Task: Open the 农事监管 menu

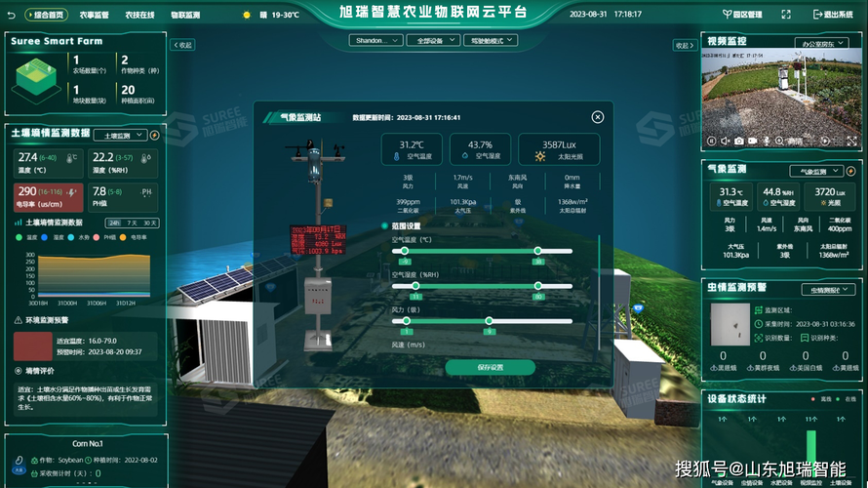Action: pos(94,15)
